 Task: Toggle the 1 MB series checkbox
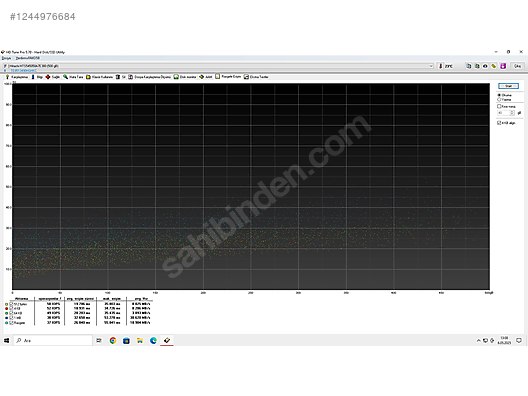pos(11,318)
